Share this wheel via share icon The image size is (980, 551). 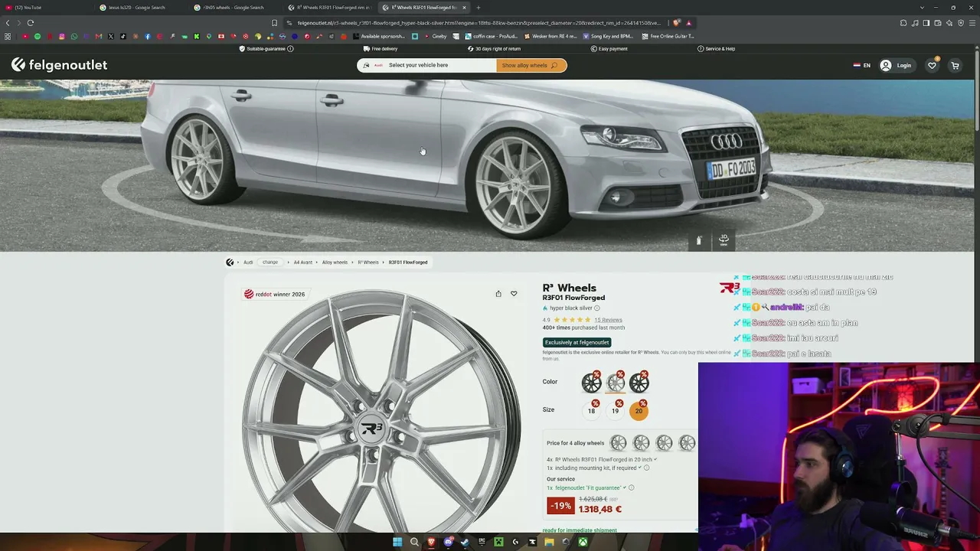click(x=498, y=294)
